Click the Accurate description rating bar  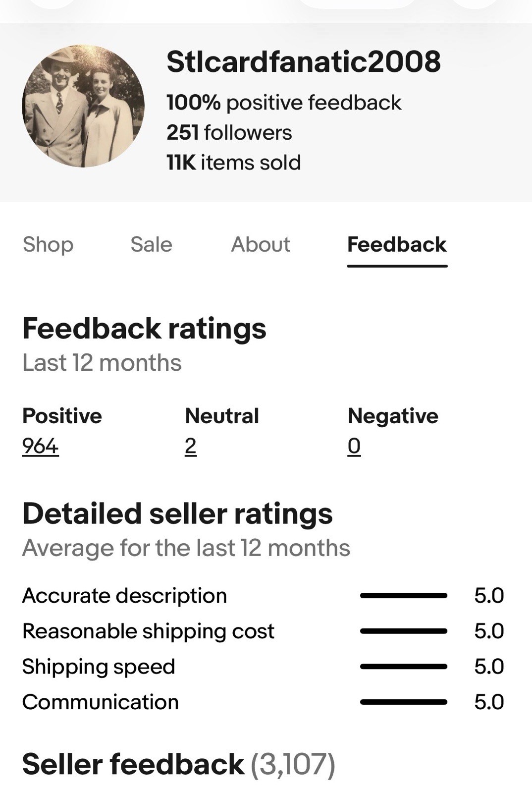coord(404,595)
